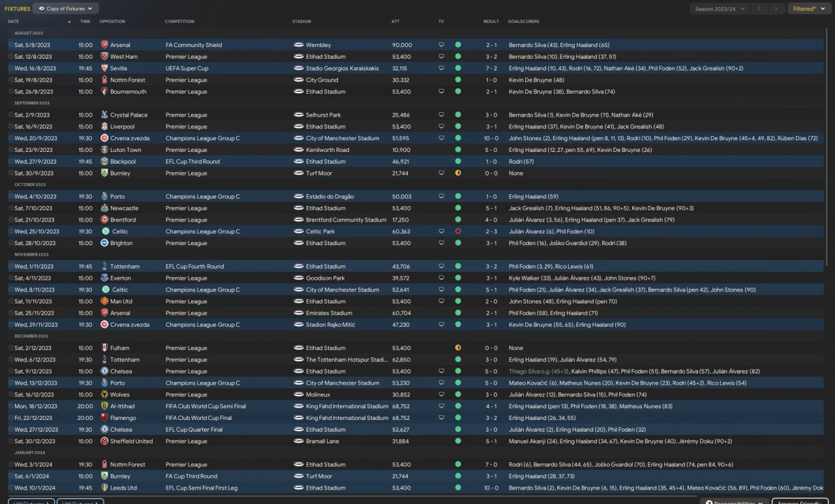
Task: Click the Leeds Utd club crest
Action: tap(104, 488)
